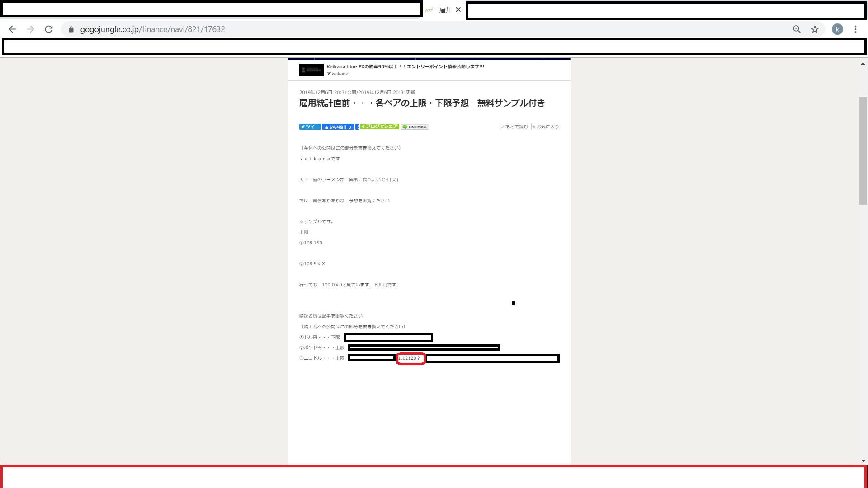Image resolution: width=868 pixels, height=488 pixels.
Task: Close the active browser tab
Action: coord(458,9)
